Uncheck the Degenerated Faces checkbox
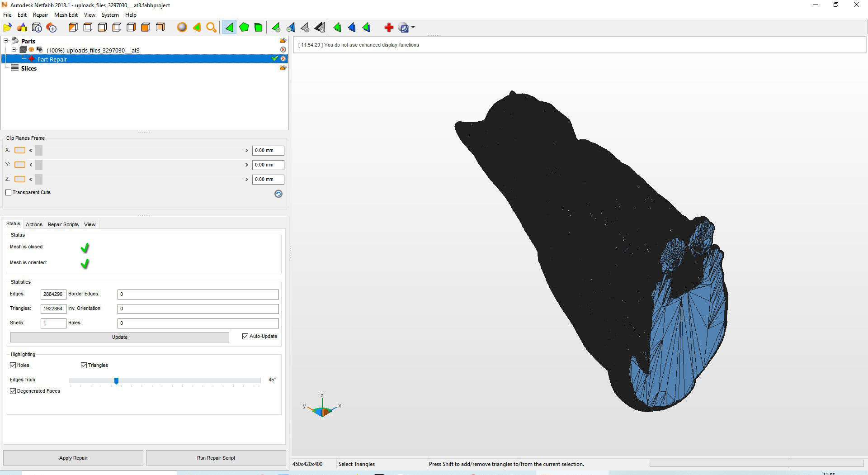Viewport: 868px width, 475px height. click(13, 391)
